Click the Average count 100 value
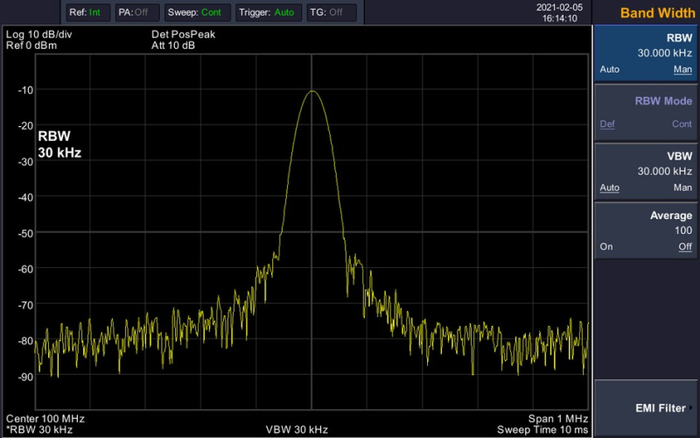 point(683,231)
